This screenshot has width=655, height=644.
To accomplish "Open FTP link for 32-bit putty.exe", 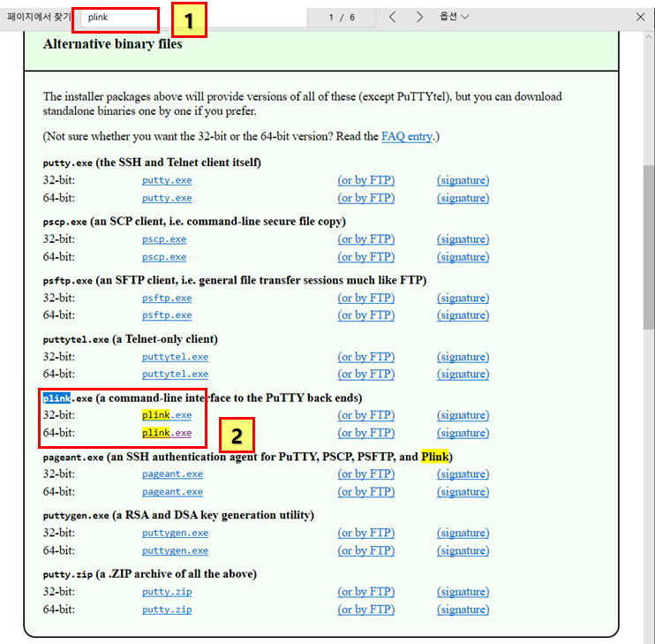I will 366,180.
